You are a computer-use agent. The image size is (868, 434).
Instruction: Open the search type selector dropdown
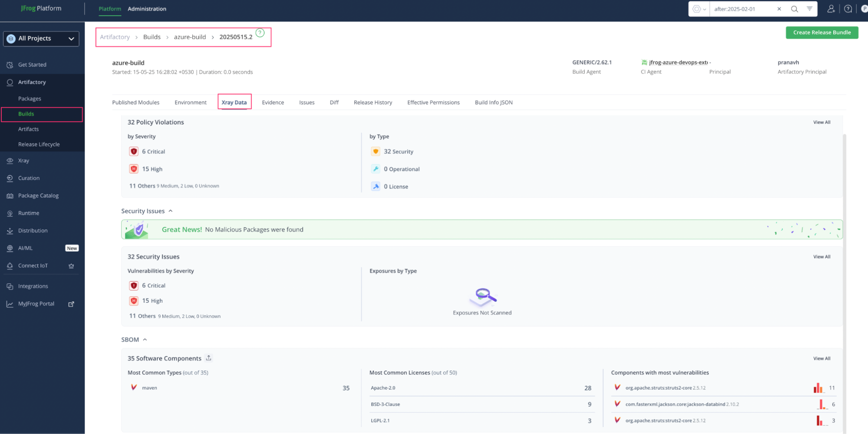pyautogui.click(x=699, y=9)
